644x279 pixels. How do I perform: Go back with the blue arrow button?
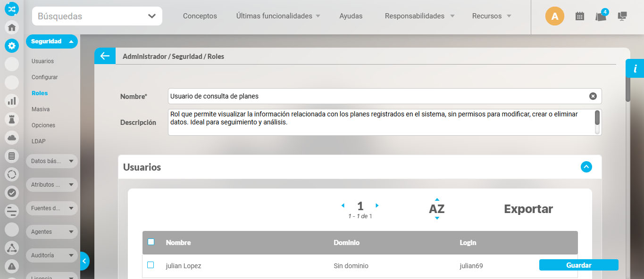tap(105, 56)
